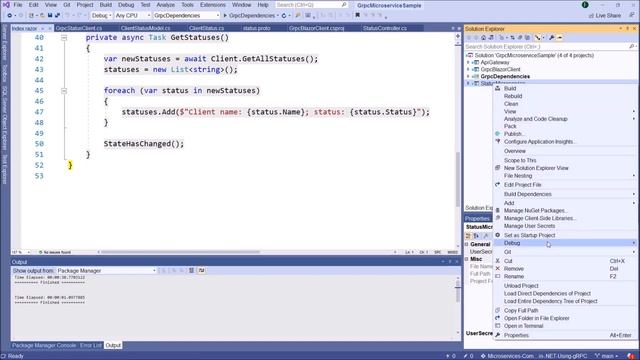The image size is (640, 360).
Task: Click the view nesting icon in Solution Explorer
Action: pyautogui.click(x=538, y=38)
